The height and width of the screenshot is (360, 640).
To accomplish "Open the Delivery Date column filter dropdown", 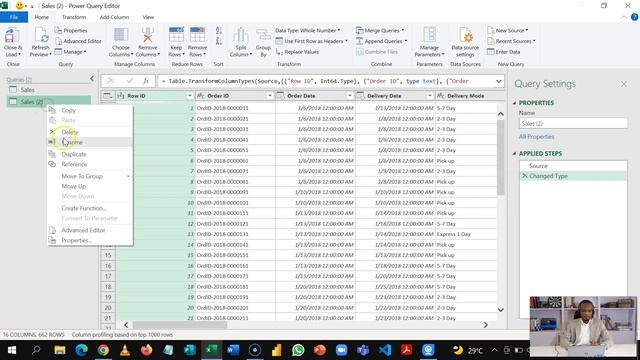I will (430, 96).
